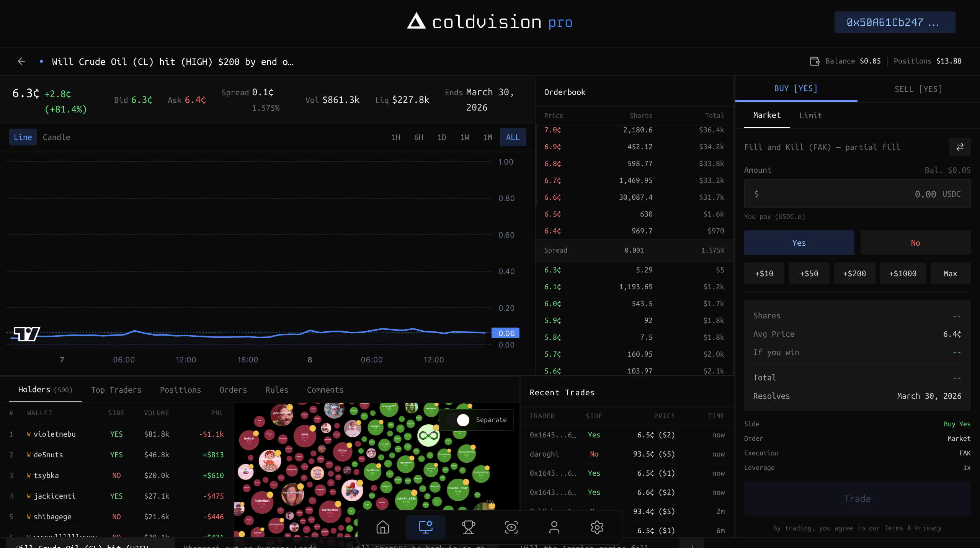This screenshot has height=548, width=980.
Task: Click the USDC amount input field
Action: click(x=857, y=194)
